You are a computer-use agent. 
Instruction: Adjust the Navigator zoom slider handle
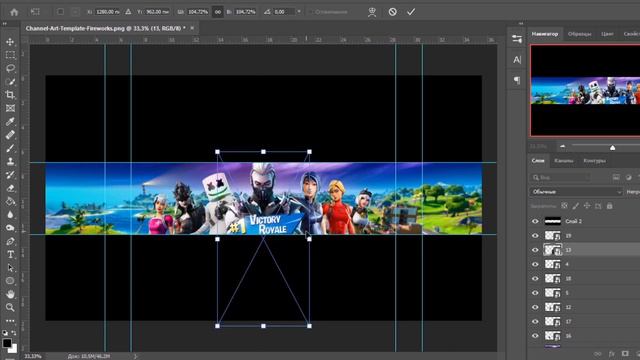(x=612, y=148)
